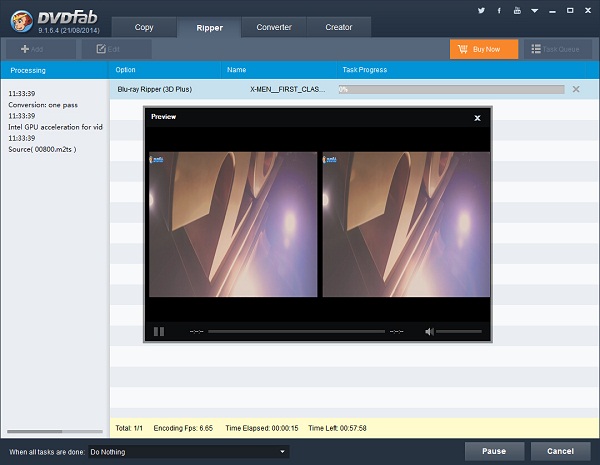This screenshot has width=600, height=465.
Task: Click the version text 9.1.6.4 (21/08/2014)
Action: click(68, 30)
